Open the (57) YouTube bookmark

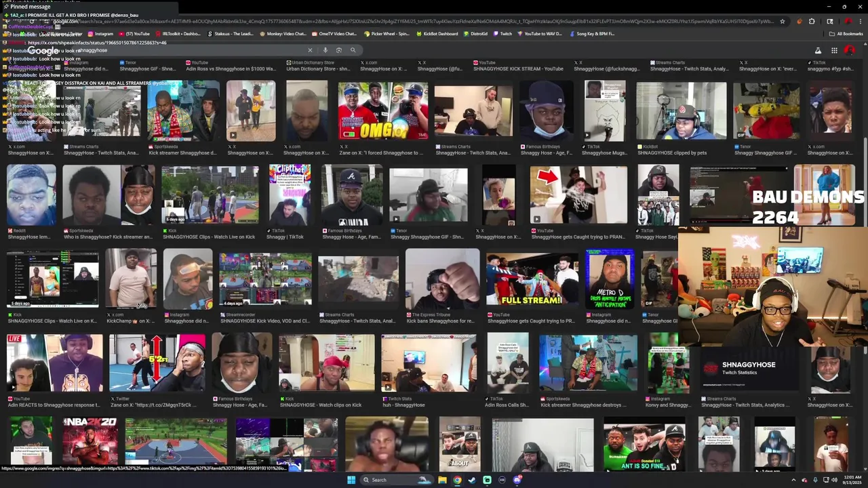[x=134, y=33]
